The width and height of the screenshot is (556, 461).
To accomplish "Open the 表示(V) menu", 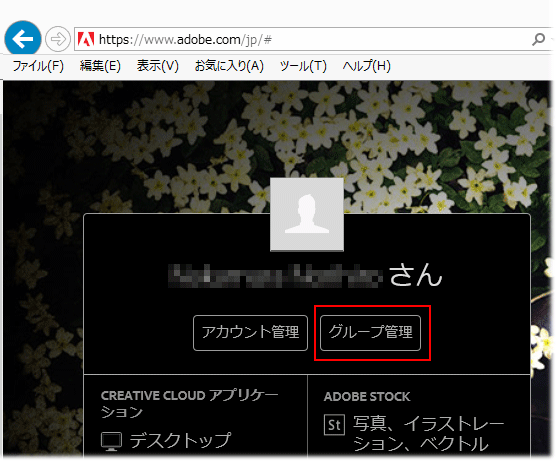I will point(157,66).
